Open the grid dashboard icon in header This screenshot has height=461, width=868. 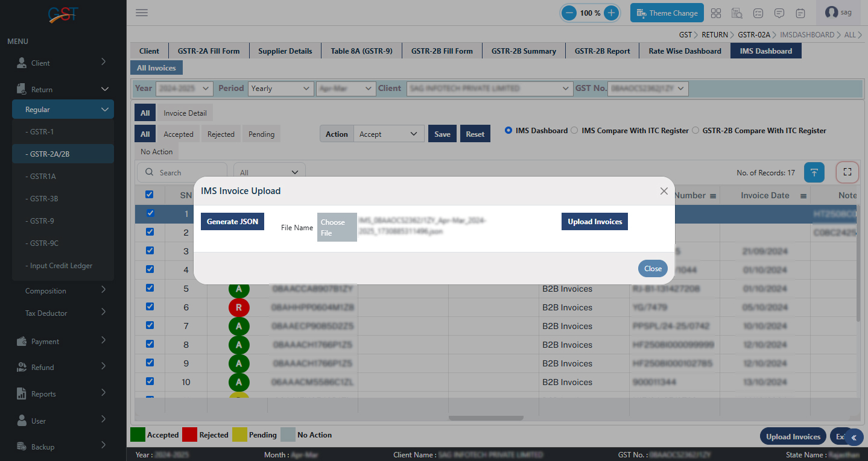coord(716,13)
